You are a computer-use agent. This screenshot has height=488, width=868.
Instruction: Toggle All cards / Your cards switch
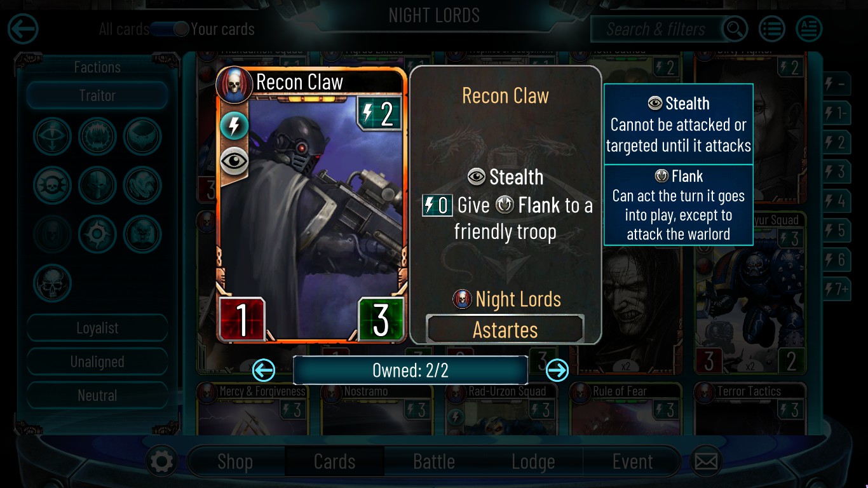(170, 29)
